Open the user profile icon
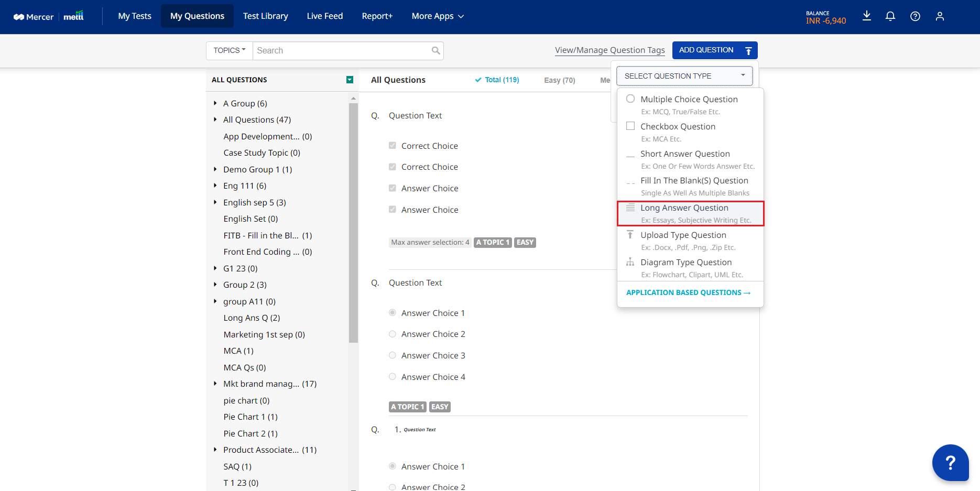The image size is (980, 491). pyautogui.click(x=940, y=16)
